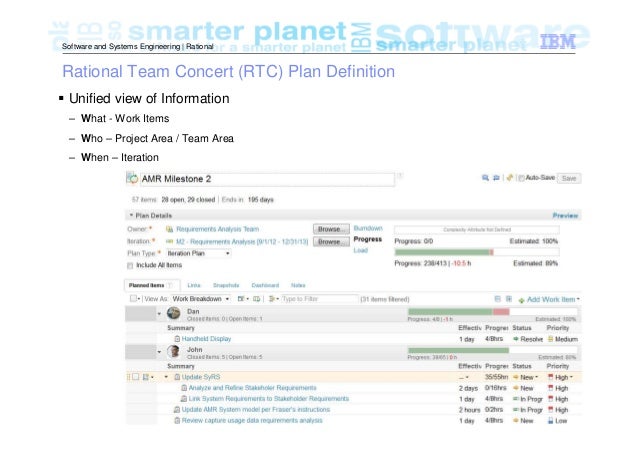Click the plan icon beside AMR Milestone 2

(x=132, y=178)
